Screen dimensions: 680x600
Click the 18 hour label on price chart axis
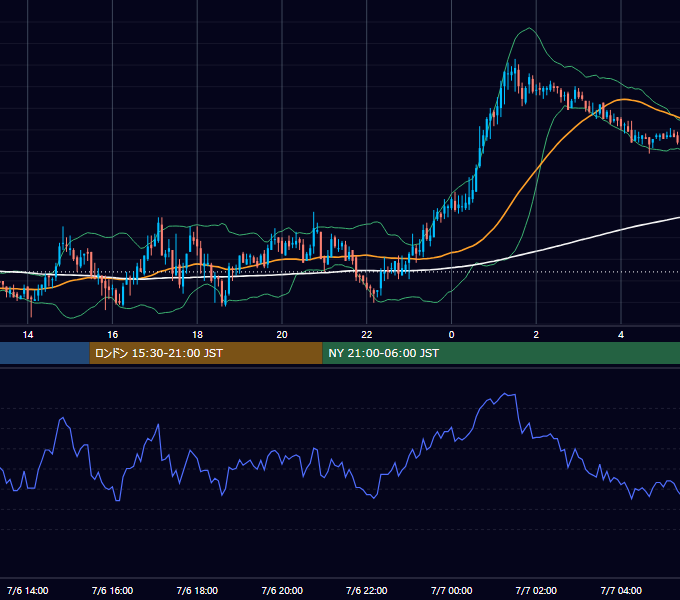[197, 335]
